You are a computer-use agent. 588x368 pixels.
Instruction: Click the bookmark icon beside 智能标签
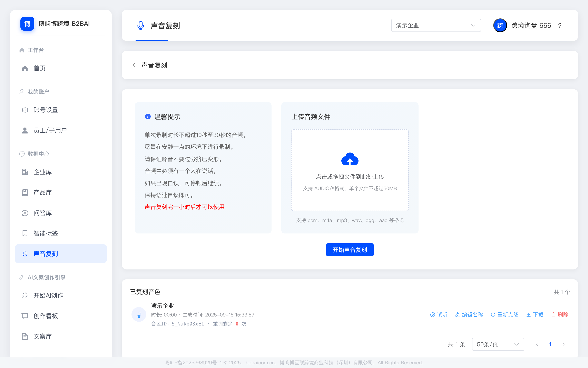[x=25, y=233]
